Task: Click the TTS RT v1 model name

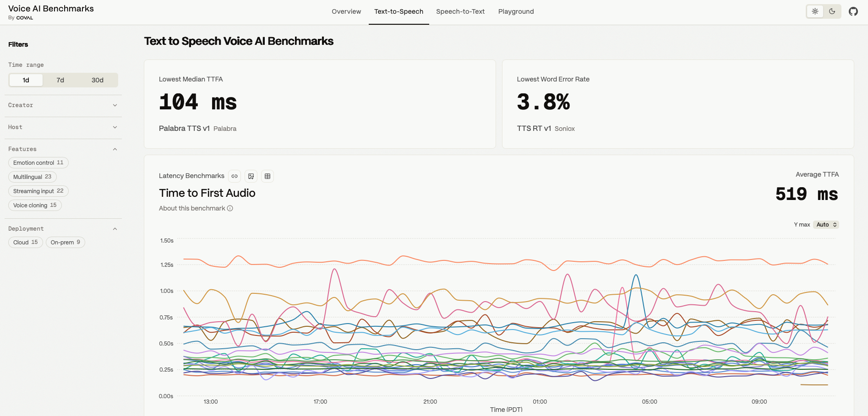Action: [534, 129]
